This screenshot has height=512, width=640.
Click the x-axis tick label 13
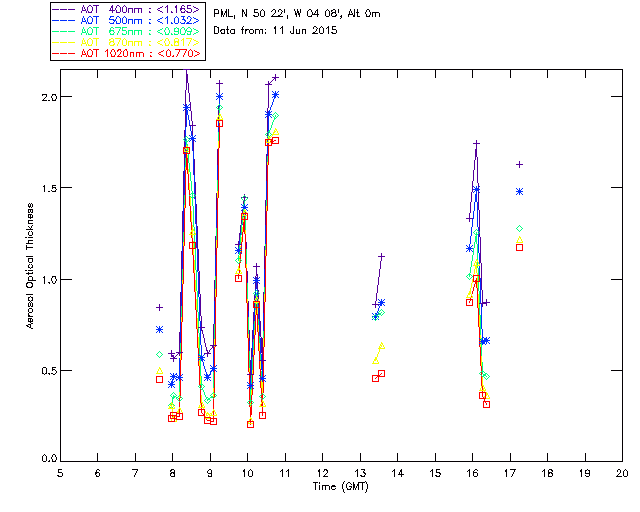point(360,473)
